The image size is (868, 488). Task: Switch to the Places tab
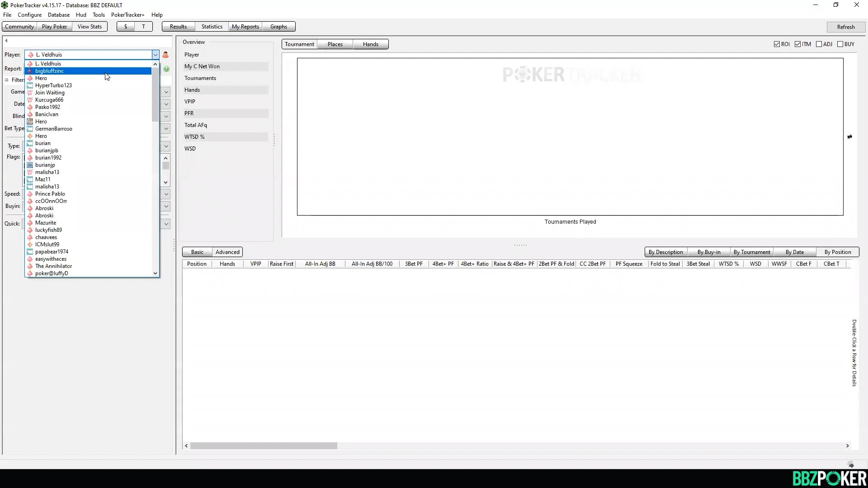(335, 44)
